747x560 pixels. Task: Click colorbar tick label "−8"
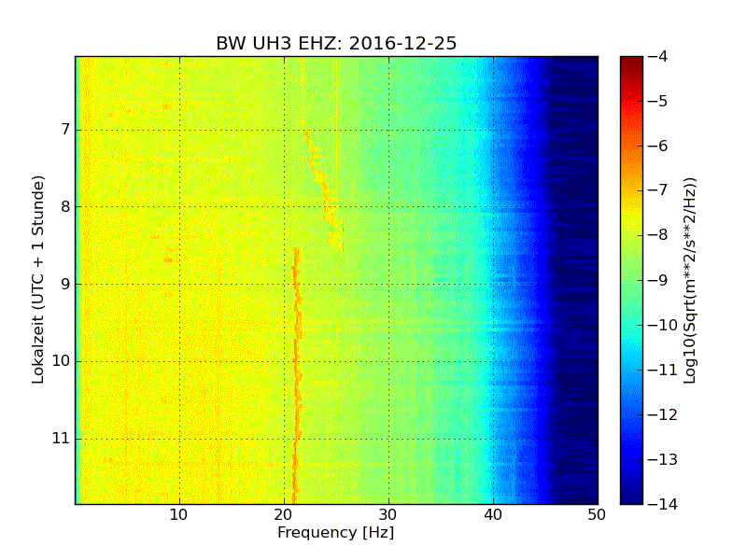click(x=658, y=235)
